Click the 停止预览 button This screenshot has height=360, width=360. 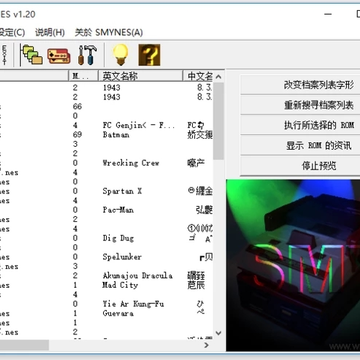click(300, 166)
